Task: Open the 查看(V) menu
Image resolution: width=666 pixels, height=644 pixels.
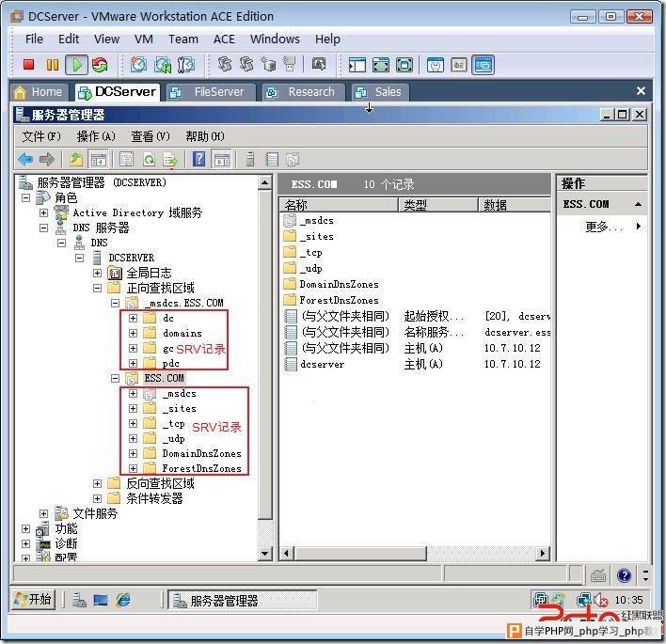Action: [151, 136]
